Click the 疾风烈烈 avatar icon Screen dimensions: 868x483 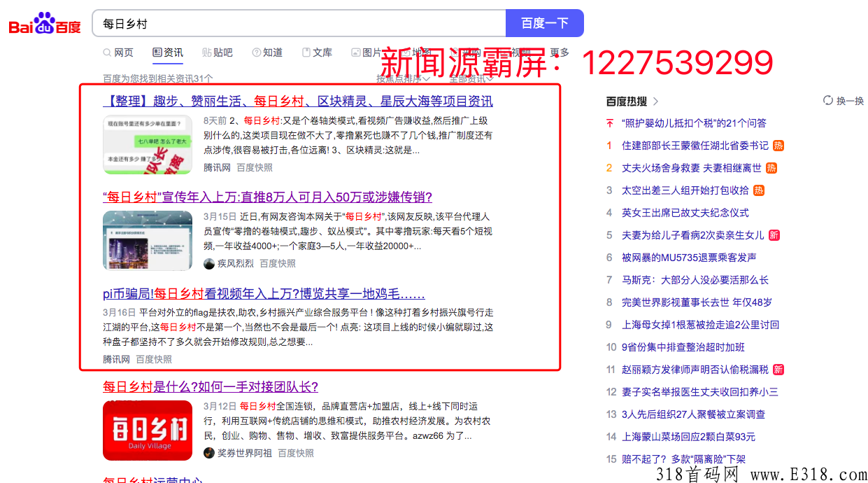pyautogui.click(x=209, y=264)
